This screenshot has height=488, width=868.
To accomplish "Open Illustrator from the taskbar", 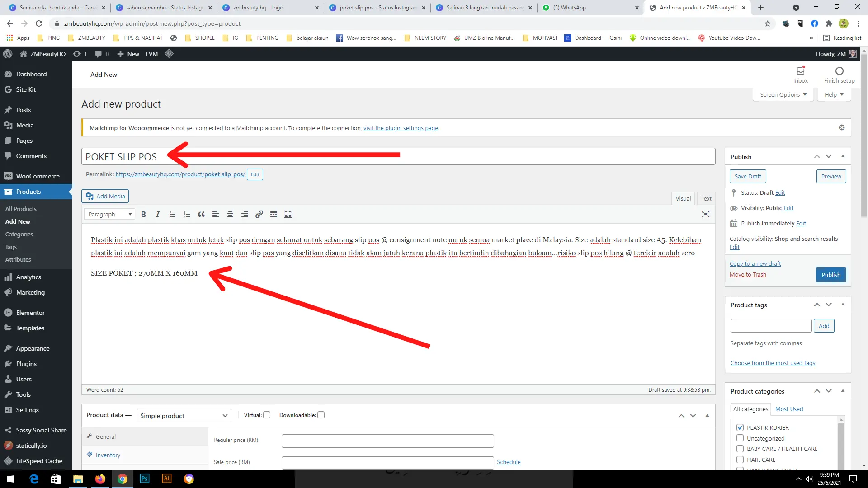I will 167,479.
